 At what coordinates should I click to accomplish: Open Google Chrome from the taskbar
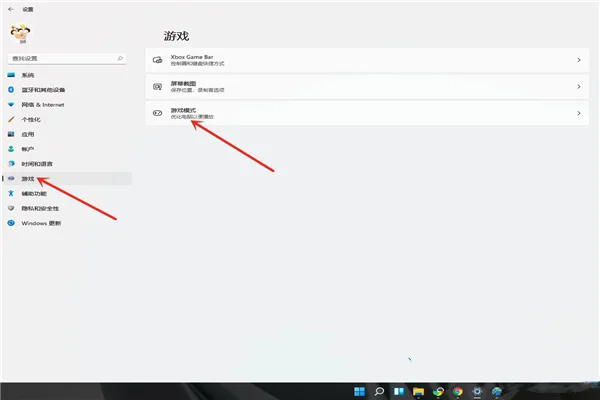[457, 391]
